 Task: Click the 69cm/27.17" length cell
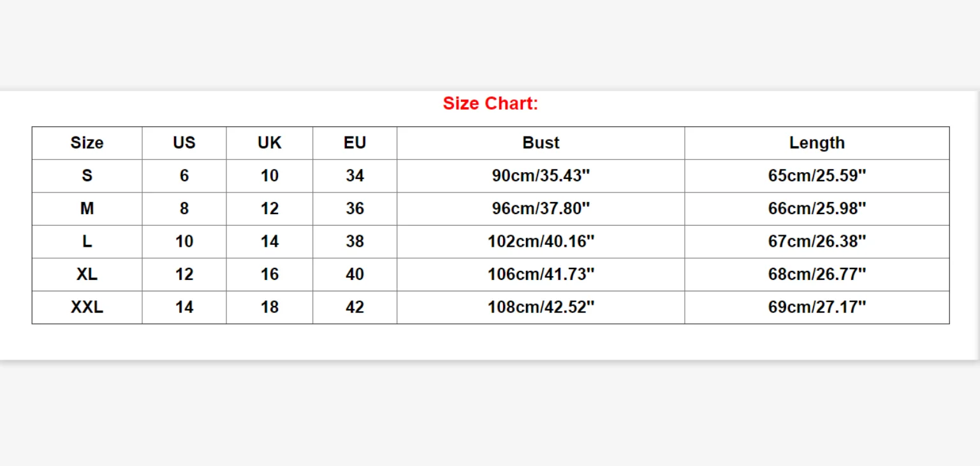817,307
